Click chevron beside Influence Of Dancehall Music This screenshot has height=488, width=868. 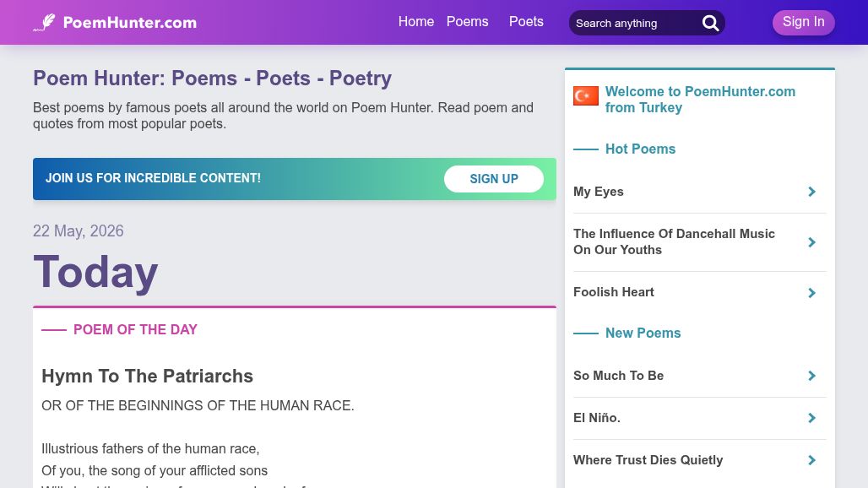[811, 242]
